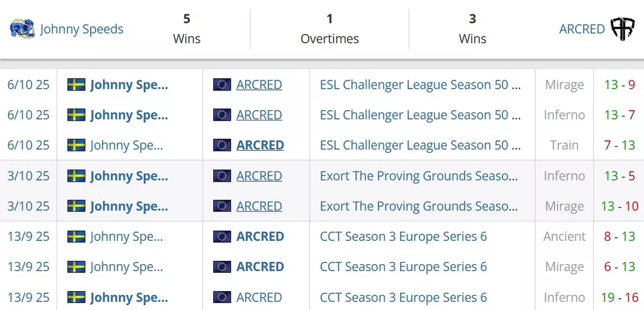Image resolution: width=644 pixels, height=310 pixels.
Task: Open Exort The Proving Grounds event, Inferno row
Action: [420, 176]
